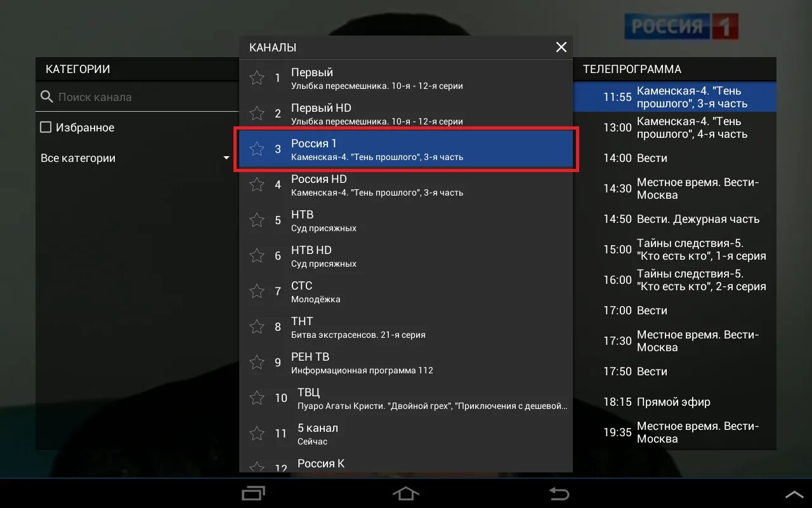Select channel РЕН ТВ in the list

[x=406, y=363]
